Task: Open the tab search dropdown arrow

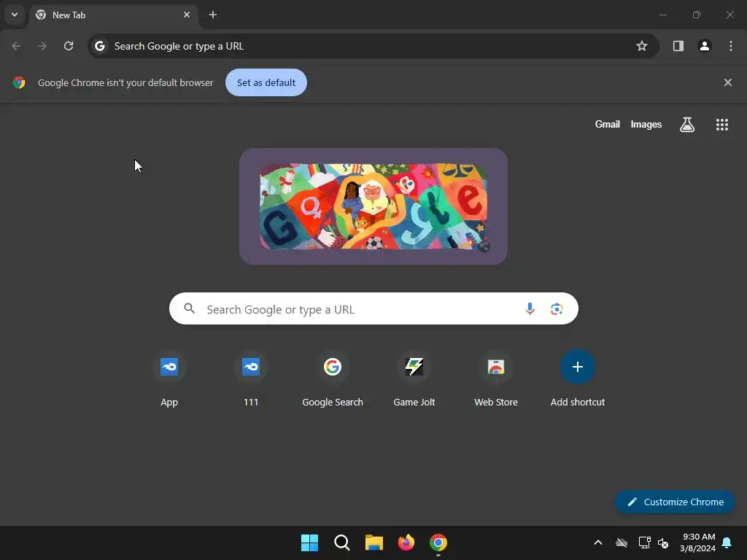Action: 15,15
